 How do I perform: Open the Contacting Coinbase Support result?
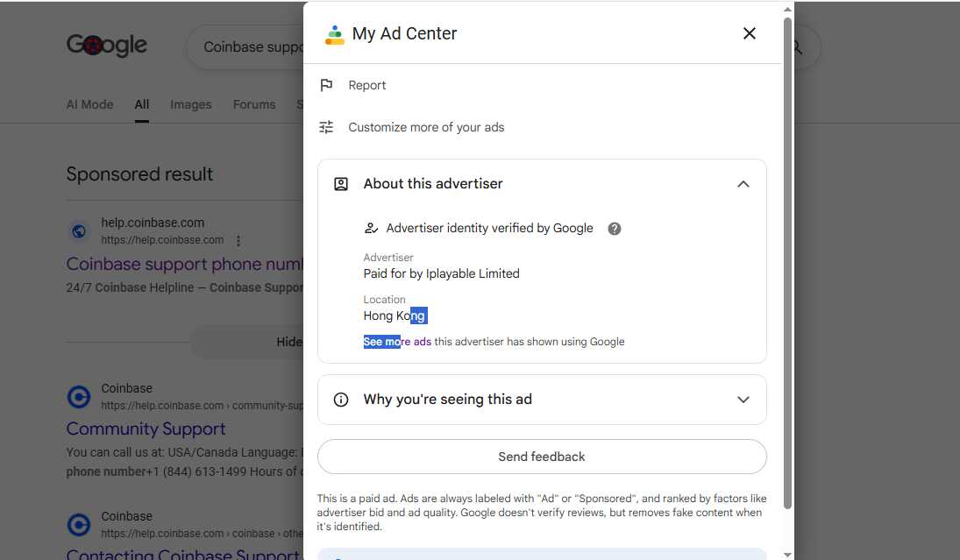(183, 554)
